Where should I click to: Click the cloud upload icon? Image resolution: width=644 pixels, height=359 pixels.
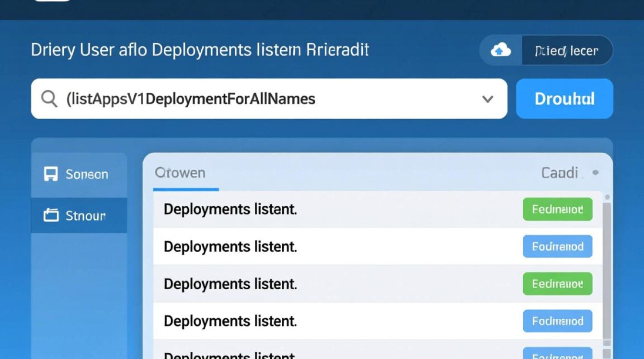click(x=501, y=50)
